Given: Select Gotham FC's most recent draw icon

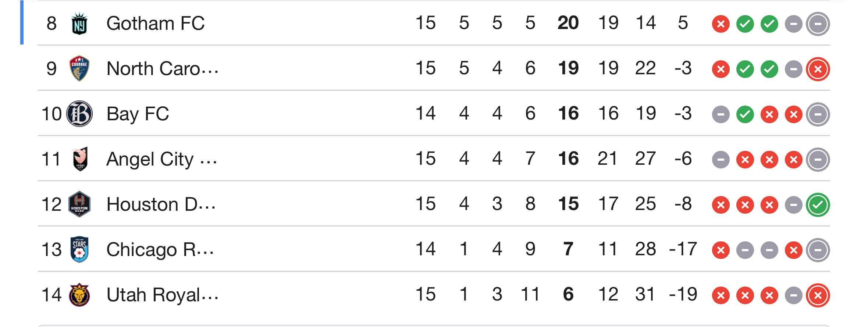Looking at the screenshot, I should [818, 24].
